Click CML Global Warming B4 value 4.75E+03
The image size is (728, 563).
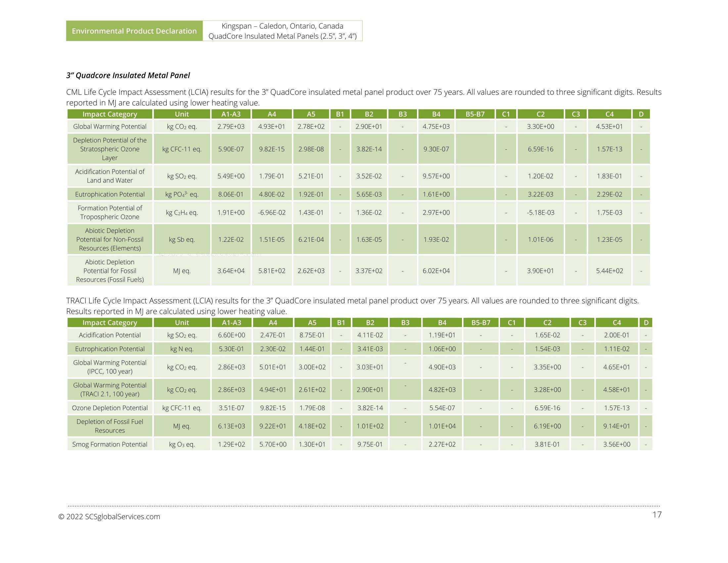click(x=436, y=127)
